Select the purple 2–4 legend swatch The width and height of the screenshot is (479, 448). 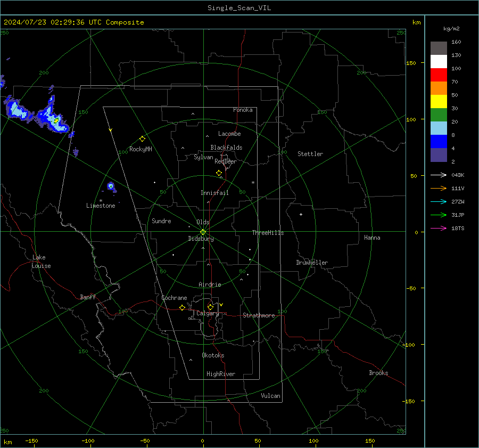pyautogui.click(x=439, y=155)
